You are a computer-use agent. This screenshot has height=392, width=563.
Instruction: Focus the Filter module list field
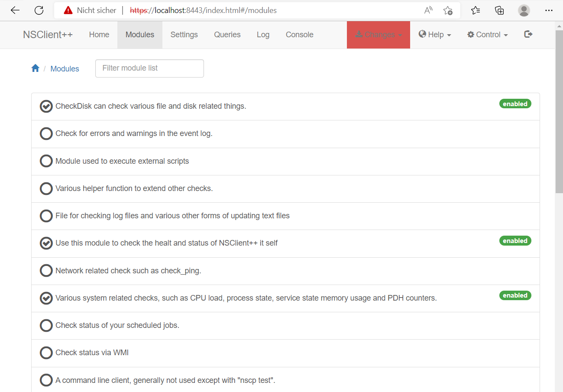149,68
